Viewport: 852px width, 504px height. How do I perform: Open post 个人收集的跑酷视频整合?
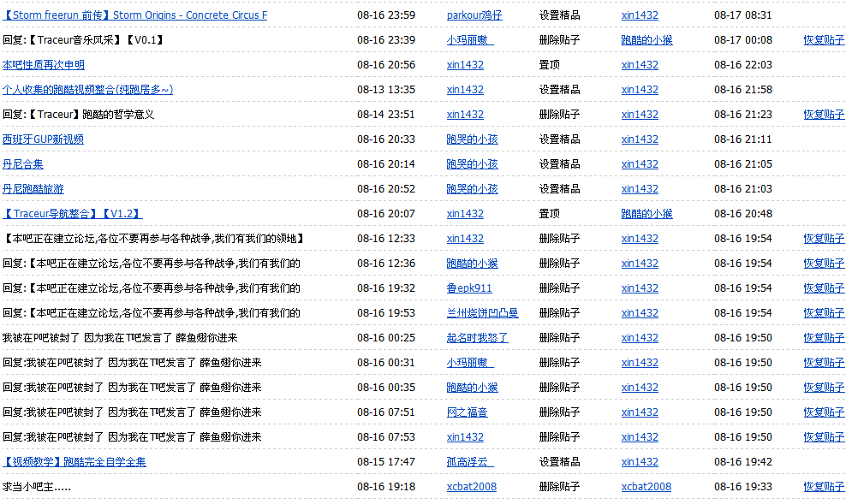(x=87, y=90)
